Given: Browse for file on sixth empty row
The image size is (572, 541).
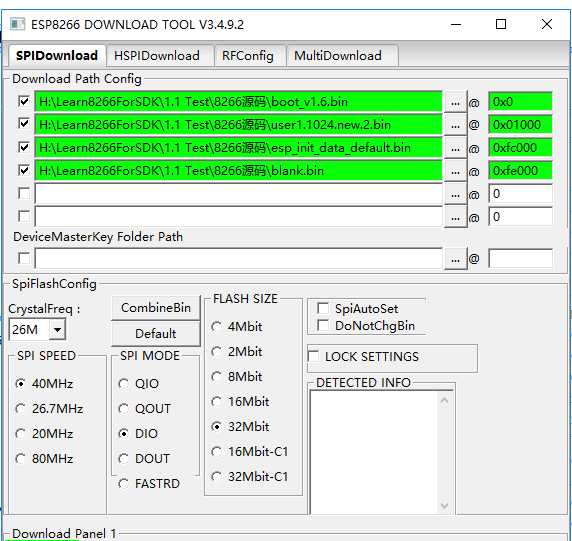Looking at the screenshot, I should [455, 217].
